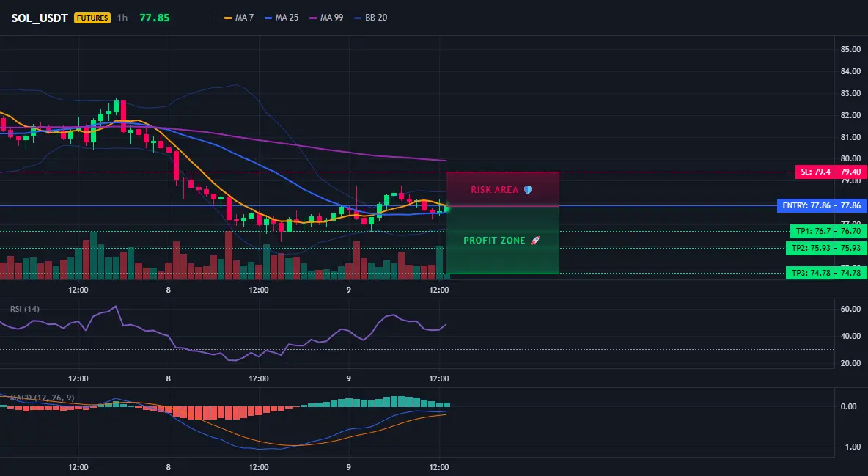Image resolution: width=868 pixels, height=476 pixels.
Task: Click the MA 99 purple color line swatch
Action: point(313,18)
